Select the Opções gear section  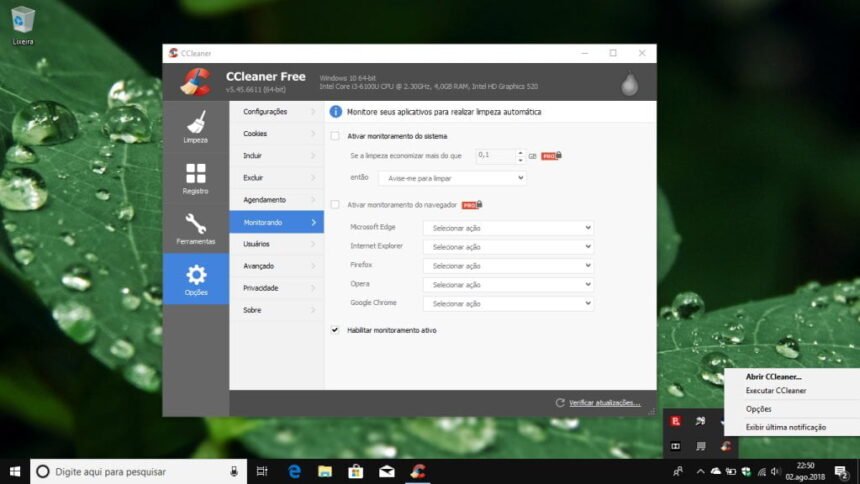coord(196,279)
